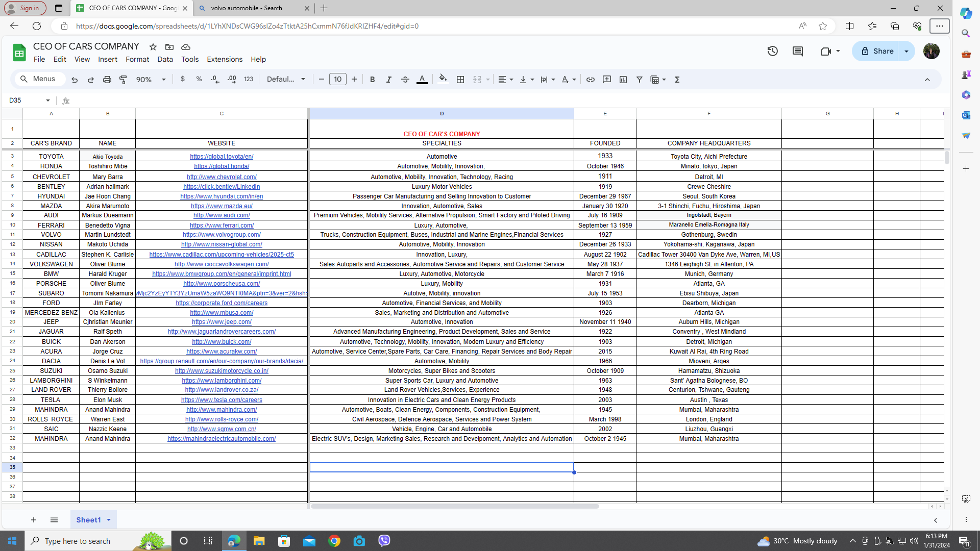Click the insert chart icon

[x=623, y=80]
